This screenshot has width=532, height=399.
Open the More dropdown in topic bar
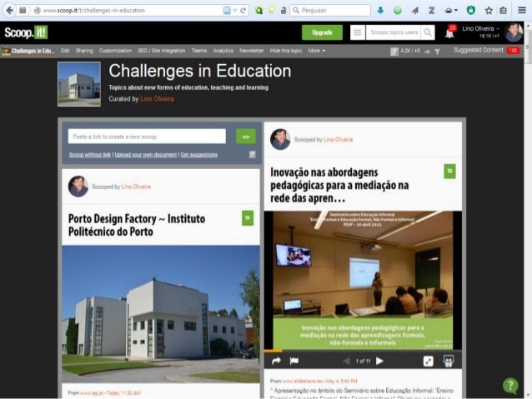[316, 51]
